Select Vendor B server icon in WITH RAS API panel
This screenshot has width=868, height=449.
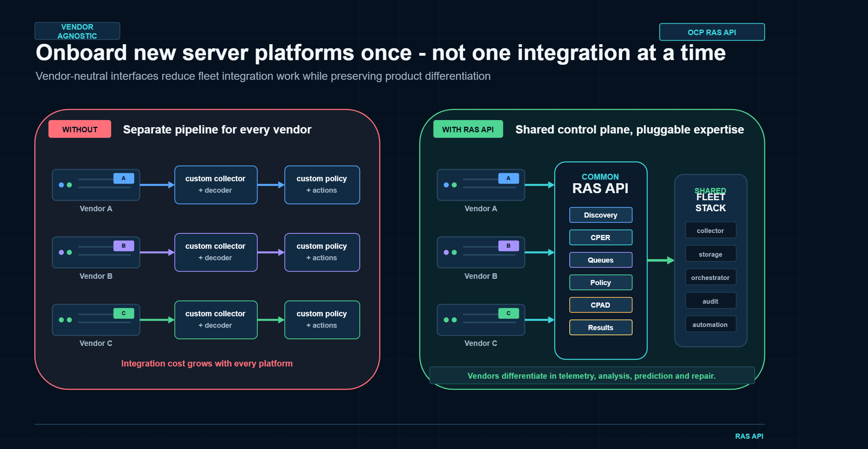click(481, 252)
